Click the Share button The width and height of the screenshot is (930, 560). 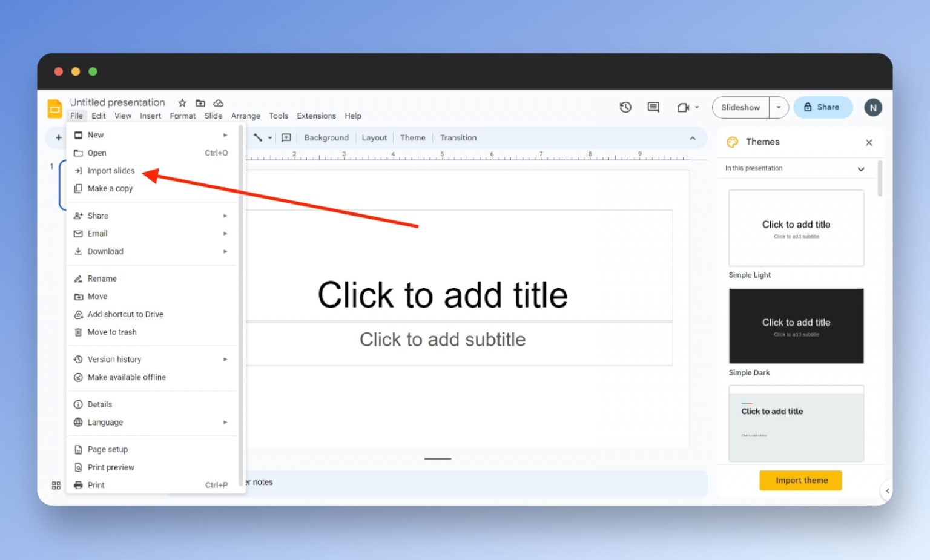(823, 107)
